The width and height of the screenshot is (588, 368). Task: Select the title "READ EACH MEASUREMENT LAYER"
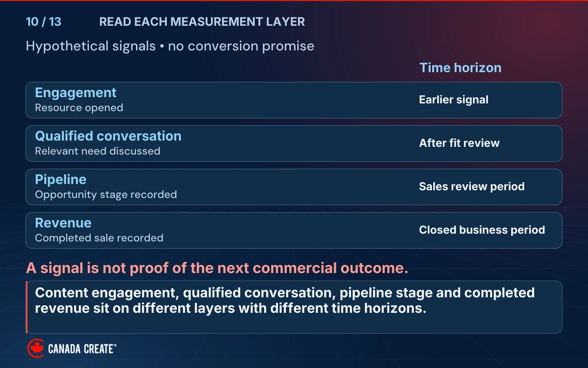point(202,22)
